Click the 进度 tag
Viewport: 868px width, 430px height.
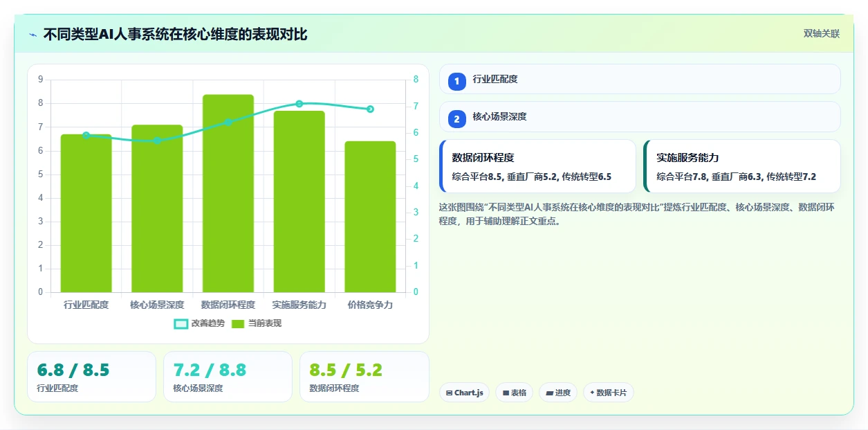pyautogui.click(x=558, y=393)
